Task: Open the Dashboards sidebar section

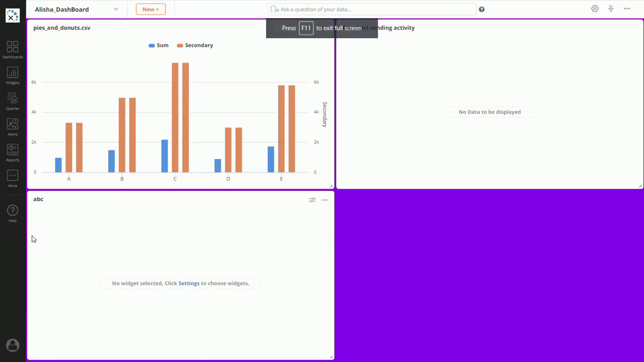Action: 13,49
